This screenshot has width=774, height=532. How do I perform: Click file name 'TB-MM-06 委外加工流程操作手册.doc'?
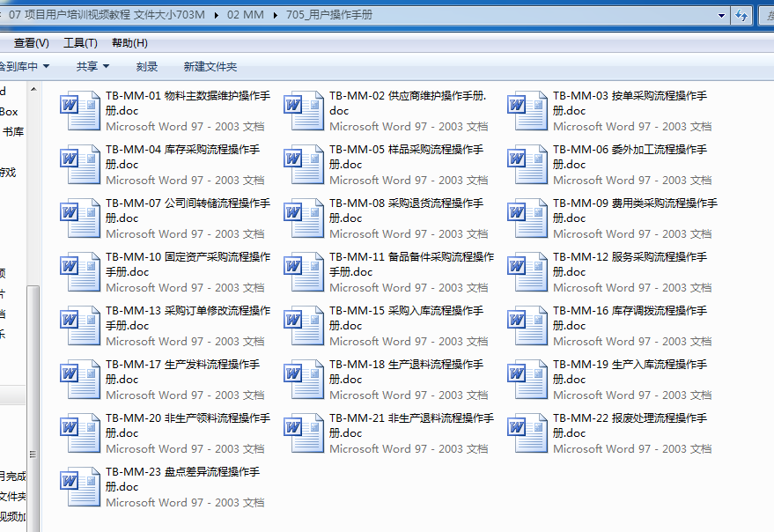click(630, 157)
